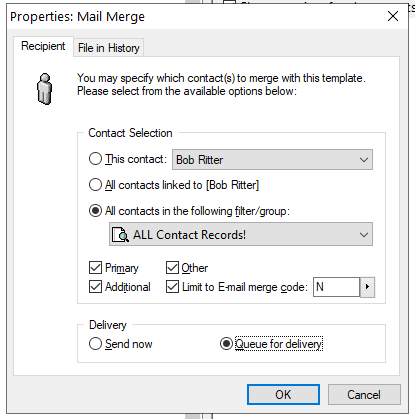Select Queue for delivery radio button
The image size is (415, 419).
click(x=226, y=344)
